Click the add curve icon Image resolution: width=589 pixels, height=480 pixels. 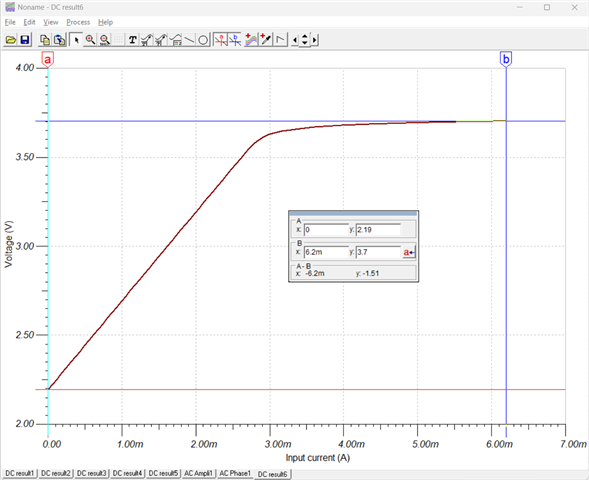click(x=251, y=40)
